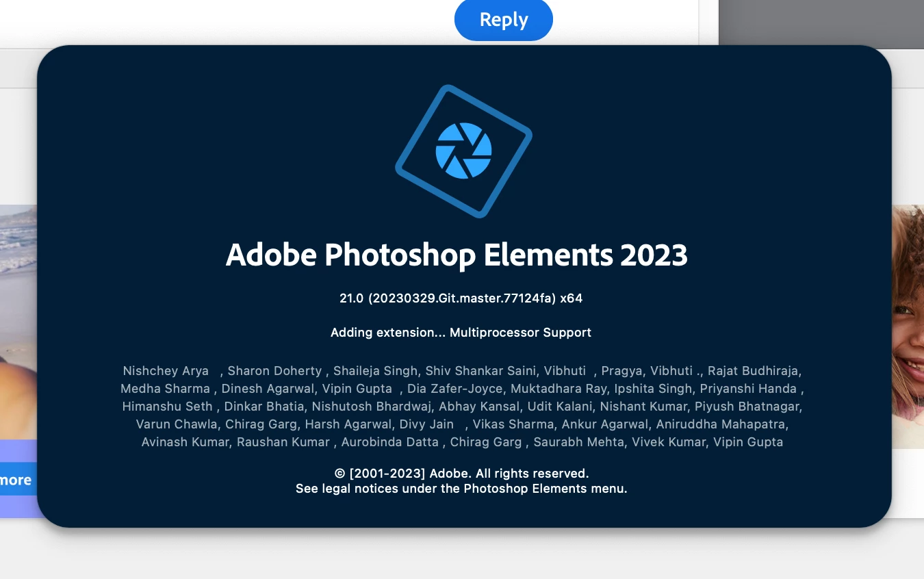This screenshot has height=579, width=924.
Task: Click the name "Shaileja Singh" in credits
Action: (x=375, y=371)
